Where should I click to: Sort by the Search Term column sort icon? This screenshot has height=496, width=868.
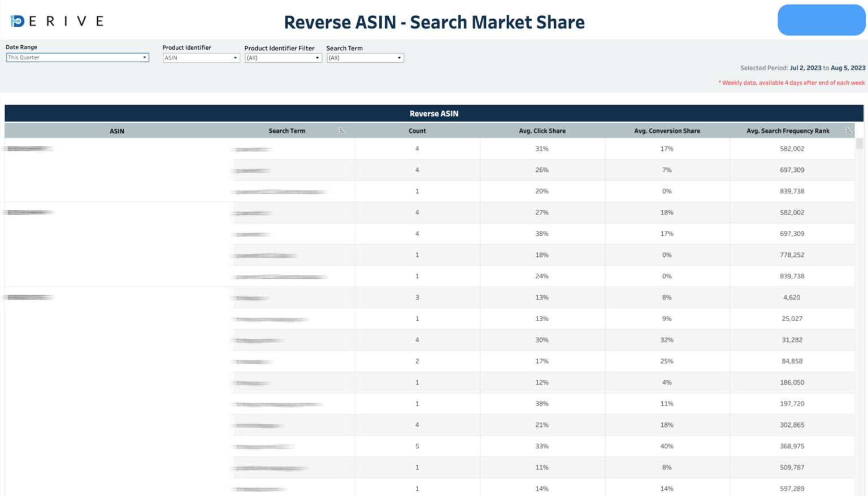click(342, 130)
